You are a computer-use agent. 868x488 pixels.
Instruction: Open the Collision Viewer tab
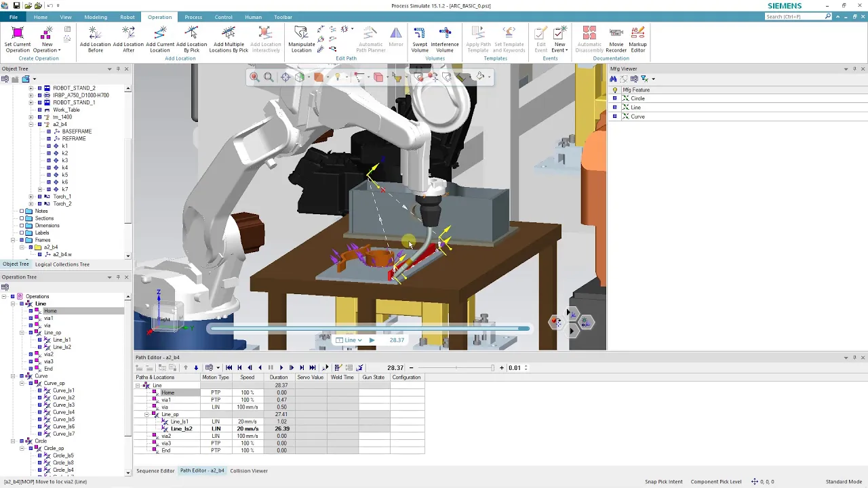249,470
